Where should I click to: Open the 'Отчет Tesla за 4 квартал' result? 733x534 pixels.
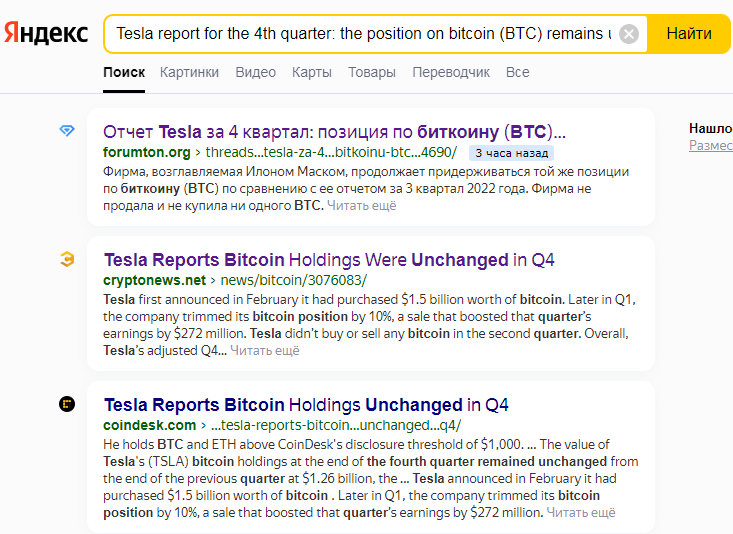pos(334,132)
